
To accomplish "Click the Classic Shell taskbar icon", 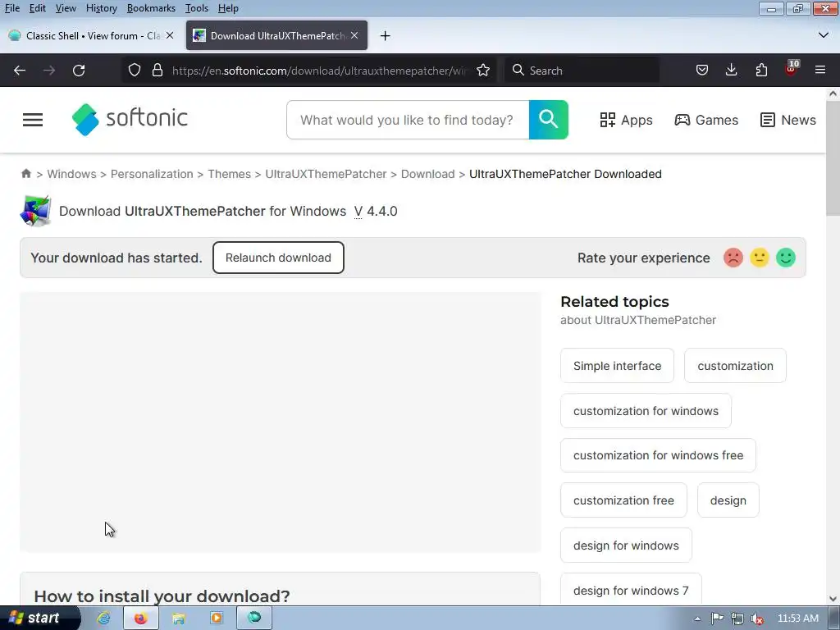I will [x=254, y=619].
